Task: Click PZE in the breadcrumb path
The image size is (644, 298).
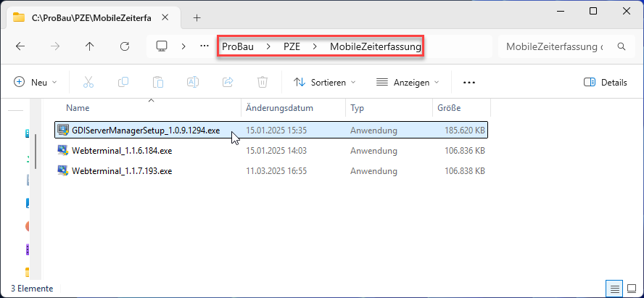Action: (x=292, y=47)
